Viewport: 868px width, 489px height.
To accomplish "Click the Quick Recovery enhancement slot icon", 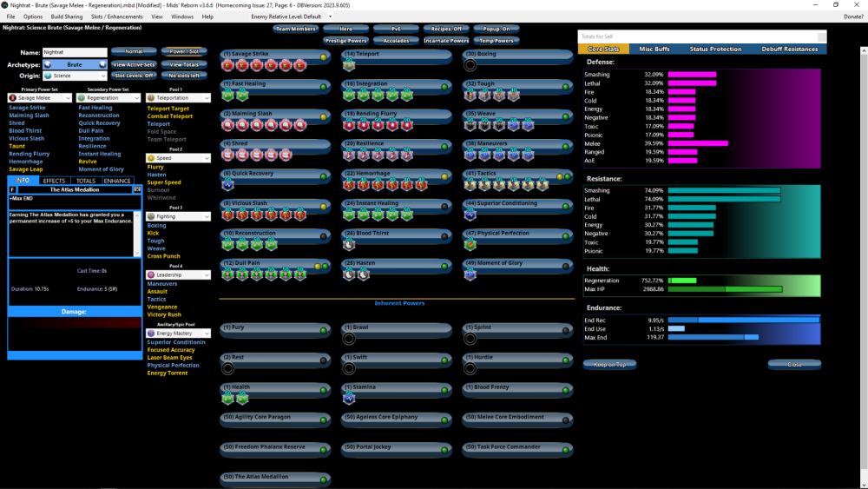I will pyautogui.click(x=227, y=184).
